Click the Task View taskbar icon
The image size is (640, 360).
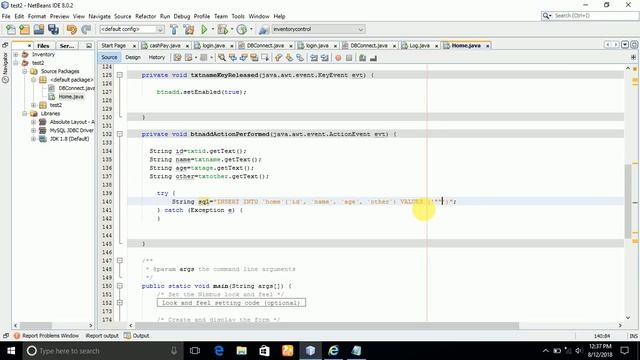pyautogui.click(x=195, y=351)
